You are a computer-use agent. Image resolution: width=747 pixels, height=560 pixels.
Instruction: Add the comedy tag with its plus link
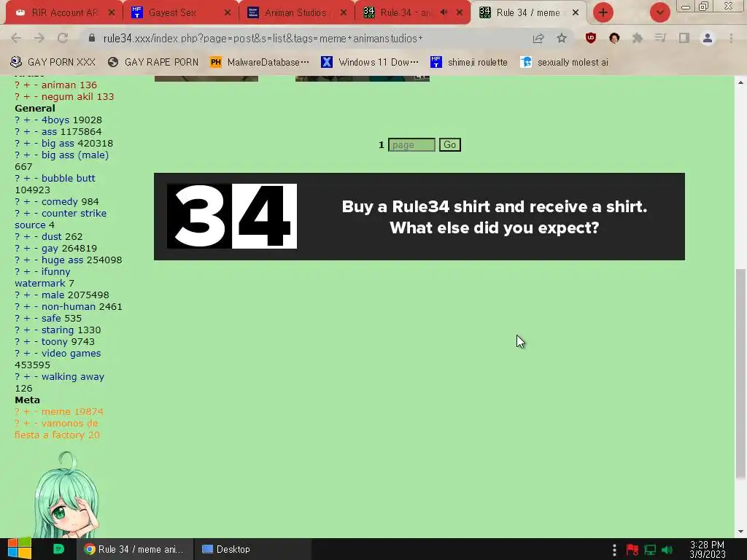(x=27, y=201)
